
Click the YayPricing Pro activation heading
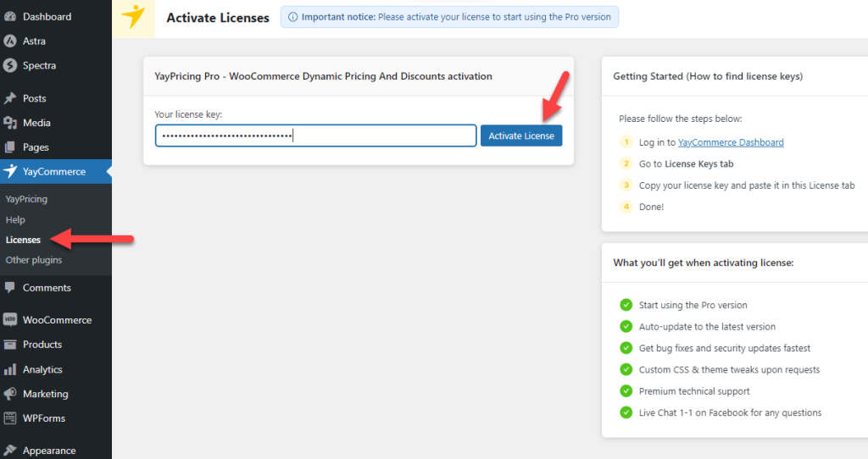[x=323, y=76]
